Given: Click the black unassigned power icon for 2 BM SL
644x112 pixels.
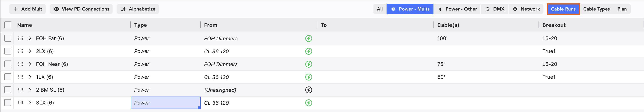Looking at the screenshot, I should point(308,90).
